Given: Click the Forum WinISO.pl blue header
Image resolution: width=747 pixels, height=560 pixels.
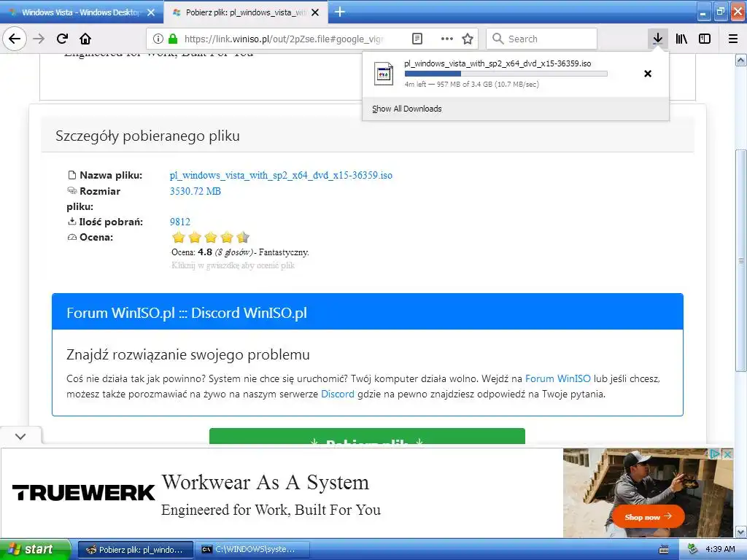Looking at the screenshot, I should 368,312.
